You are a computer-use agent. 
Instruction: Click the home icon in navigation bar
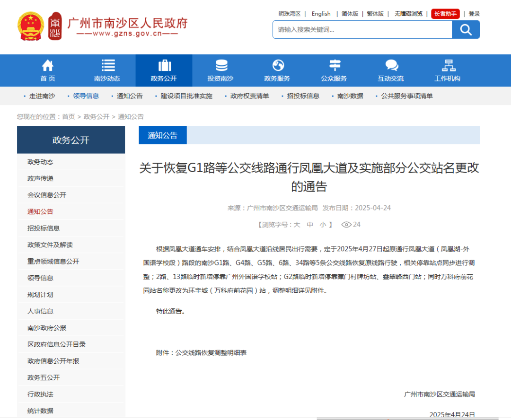pyautogui.click(x=48, y=65)
